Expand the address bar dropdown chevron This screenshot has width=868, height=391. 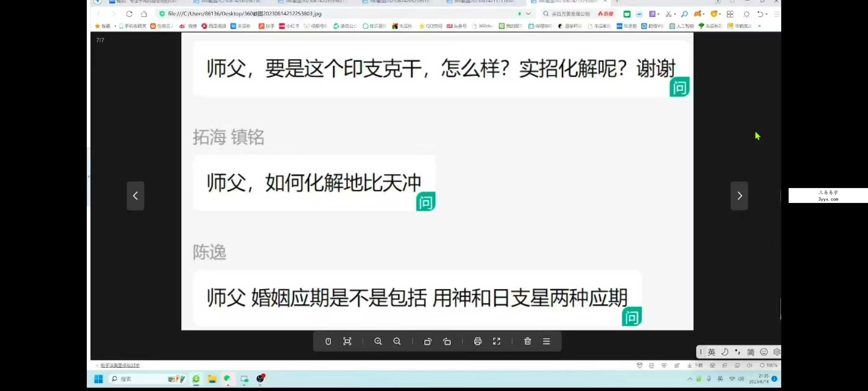[528, 14]
